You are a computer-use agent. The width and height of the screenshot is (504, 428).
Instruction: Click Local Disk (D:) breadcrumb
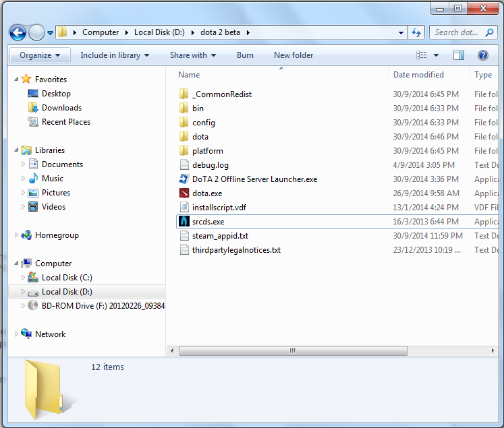click(159, 32)
